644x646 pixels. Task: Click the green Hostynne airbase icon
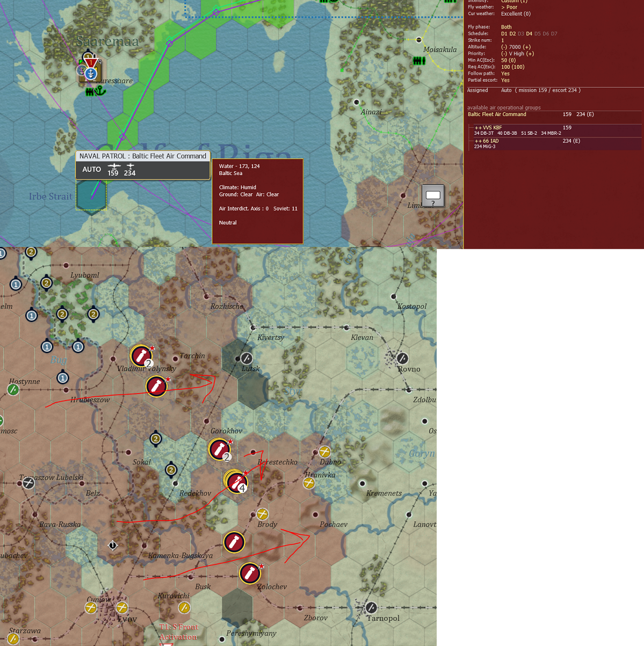pyautogui.click(x=13, y=389)
